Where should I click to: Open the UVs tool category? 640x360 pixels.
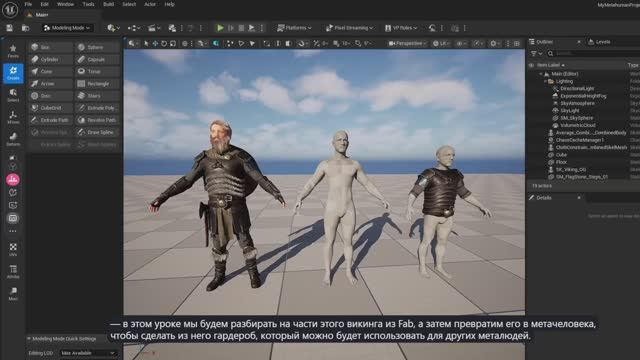(x=13, y=250)
